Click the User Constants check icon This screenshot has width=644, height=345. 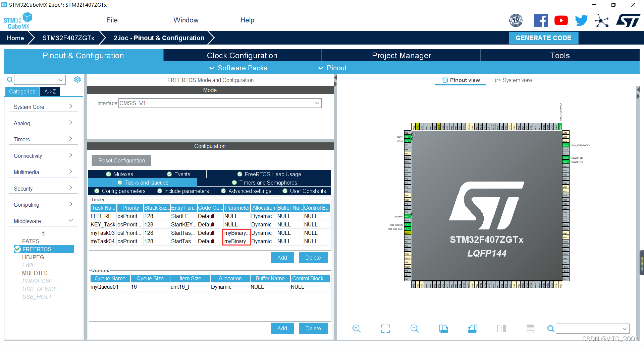click(x=285, y=191)
